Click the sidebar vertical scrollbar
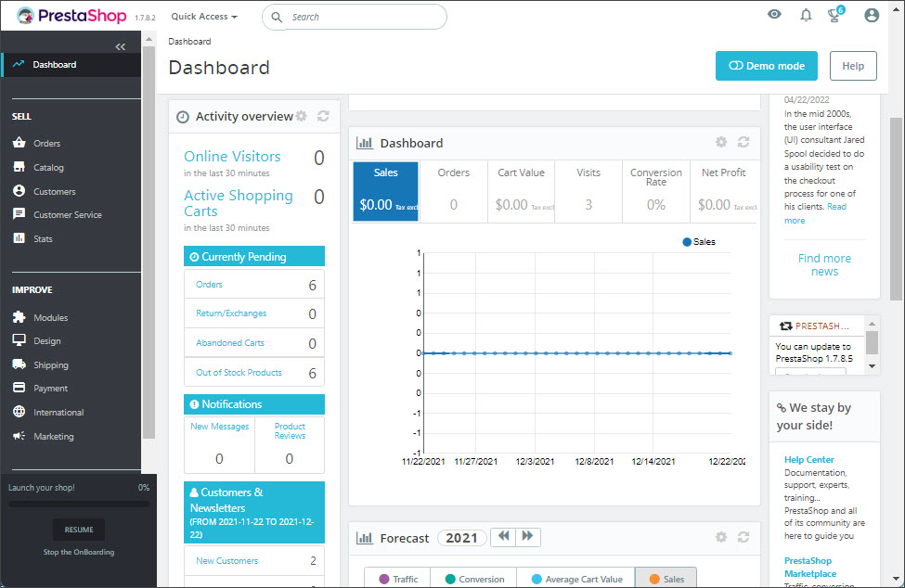This screenshot has height=588, width=905. pos(149,242)
